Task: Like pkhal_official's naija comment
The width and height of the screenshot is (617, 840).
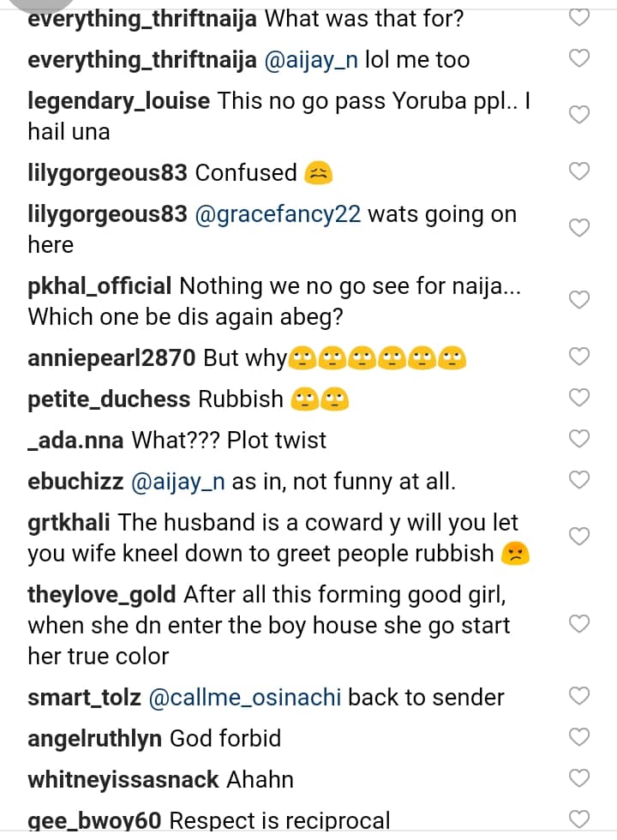Action: (580, 300)
